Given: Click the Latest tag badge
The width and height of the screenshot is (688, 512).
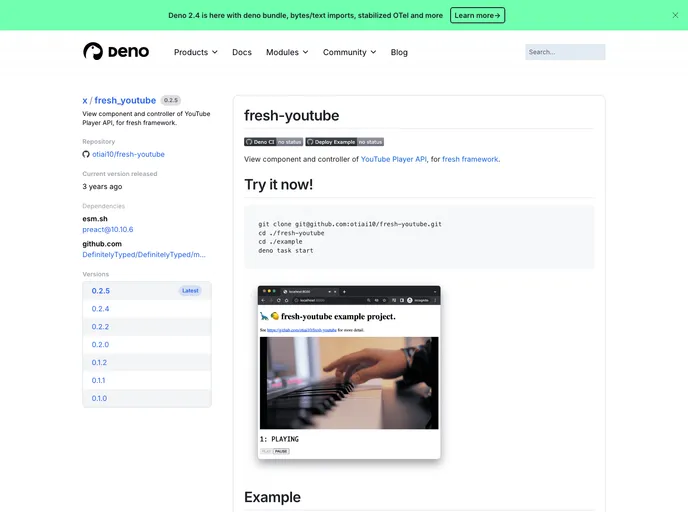Looking at the screenshot, I should (190, 290).
